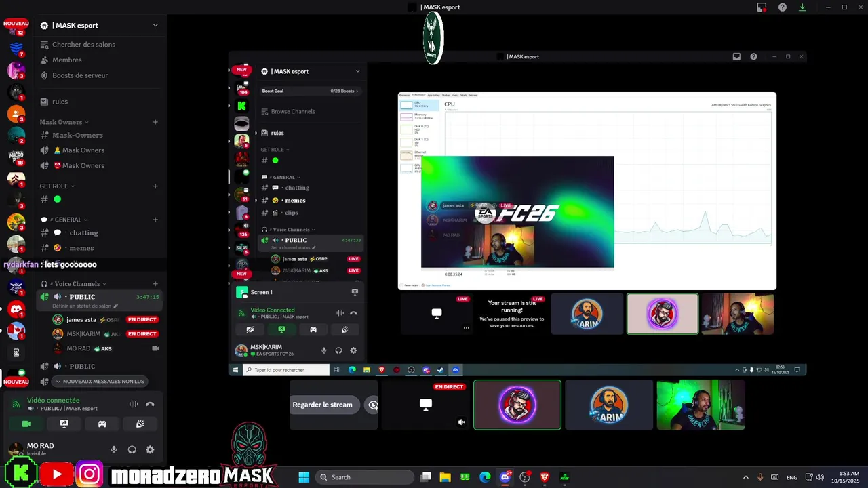Click green download update arrow icon

point(802,7)
